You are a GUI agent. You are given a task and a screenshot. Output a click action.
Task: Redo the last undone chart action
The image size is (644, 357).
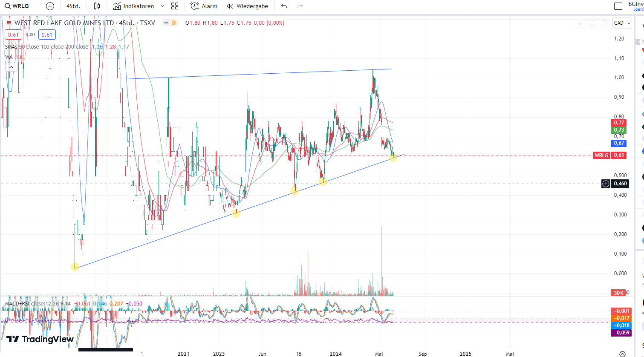pyautogui.click(x=300, y=6)
